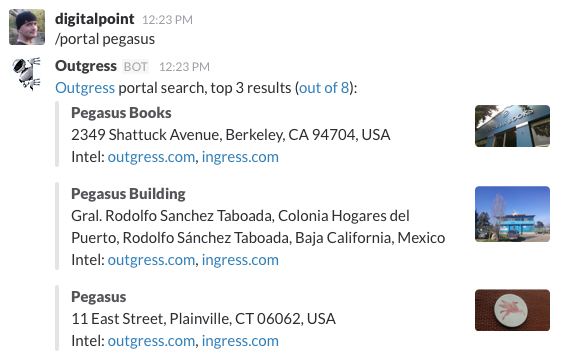Click the Outgress bot username
The height and width of the screenshot is (361, 566).
(x=86, y=66)
